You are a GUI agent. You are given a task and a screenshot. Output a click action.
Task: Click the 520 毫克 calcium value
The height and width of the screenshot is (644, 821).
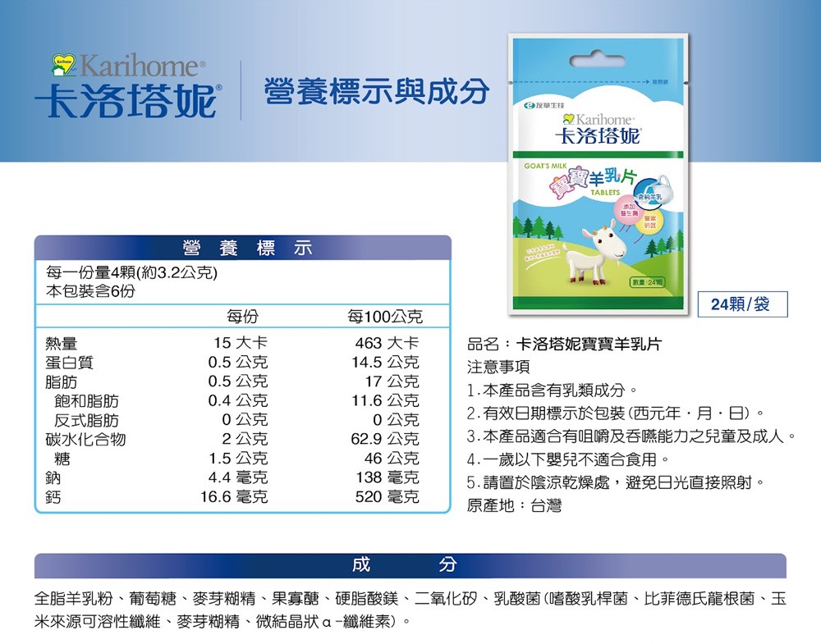click(x=387, y=496)
